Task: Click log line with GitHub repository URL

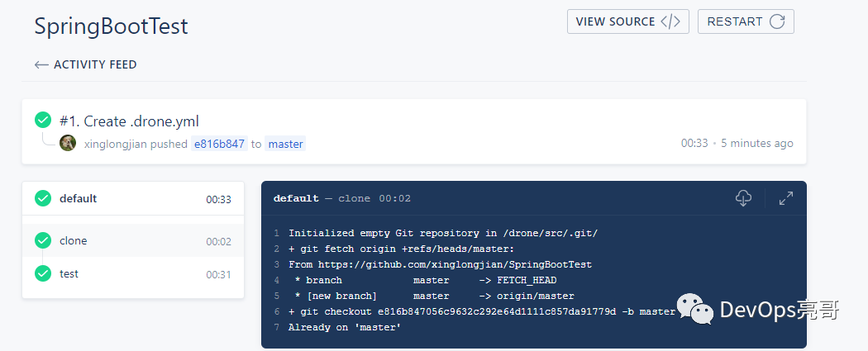Action: pos(440,265)
